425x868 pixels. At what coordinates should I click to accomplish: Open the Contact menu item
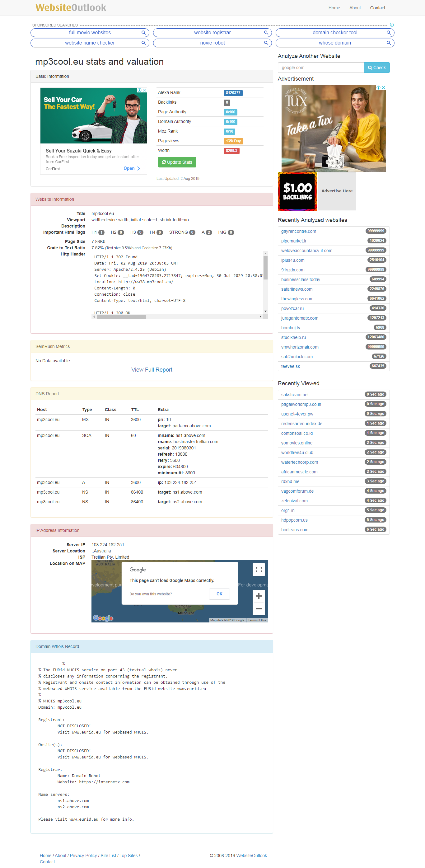click(x=377, y=8)
